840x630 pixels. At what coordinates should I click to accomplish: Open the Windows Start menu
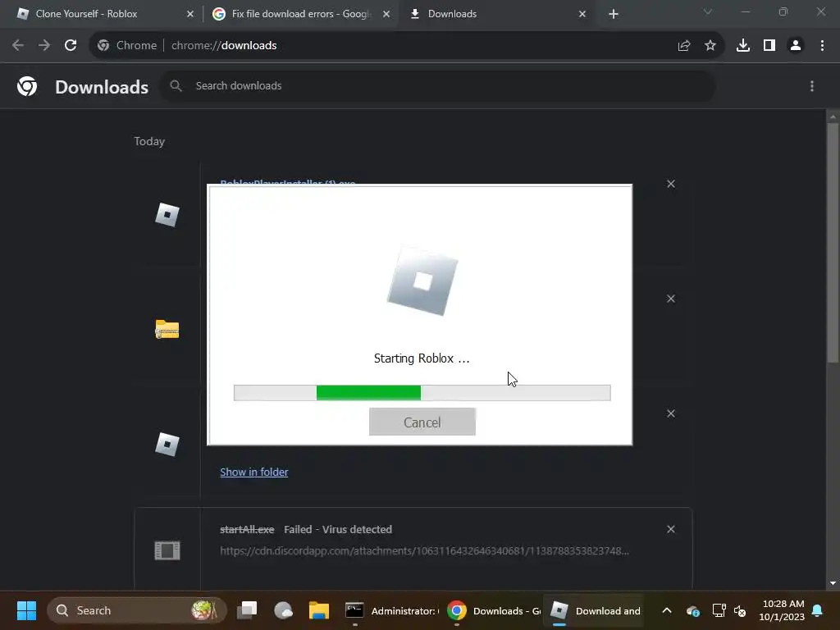click(x=26, y=610)
